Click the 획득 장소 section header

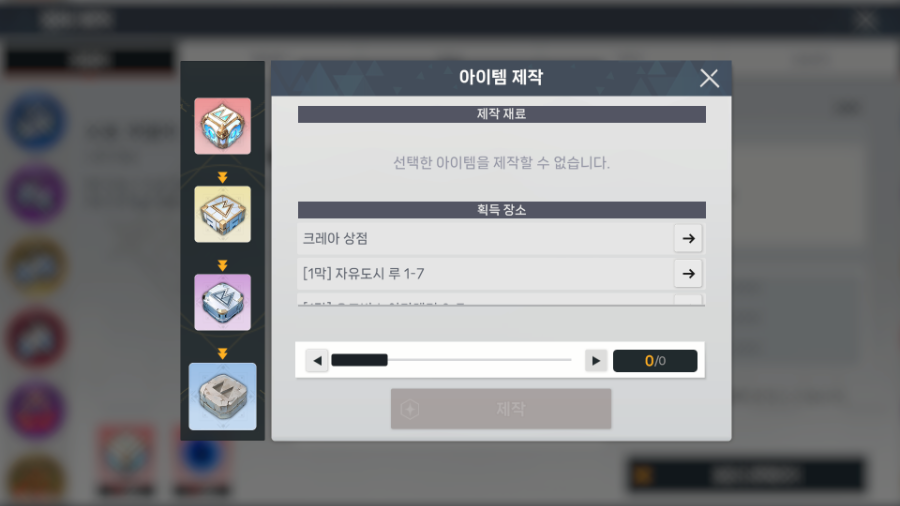click(502, 210)
